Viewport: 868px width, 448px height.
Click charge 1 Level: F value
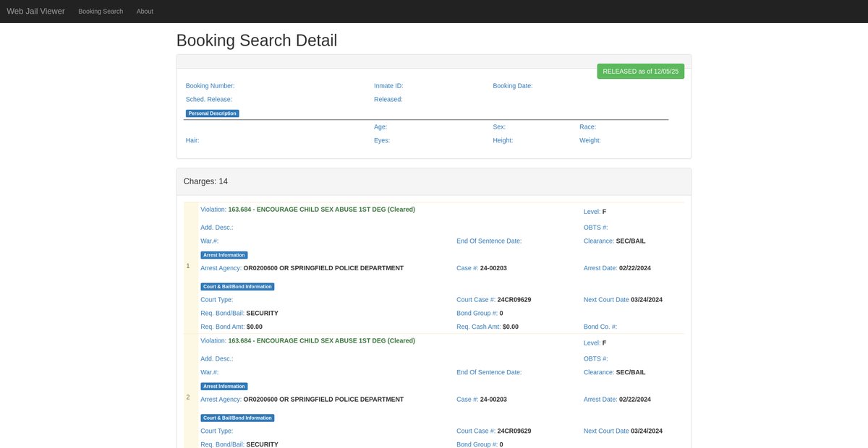tap(604, 212)
